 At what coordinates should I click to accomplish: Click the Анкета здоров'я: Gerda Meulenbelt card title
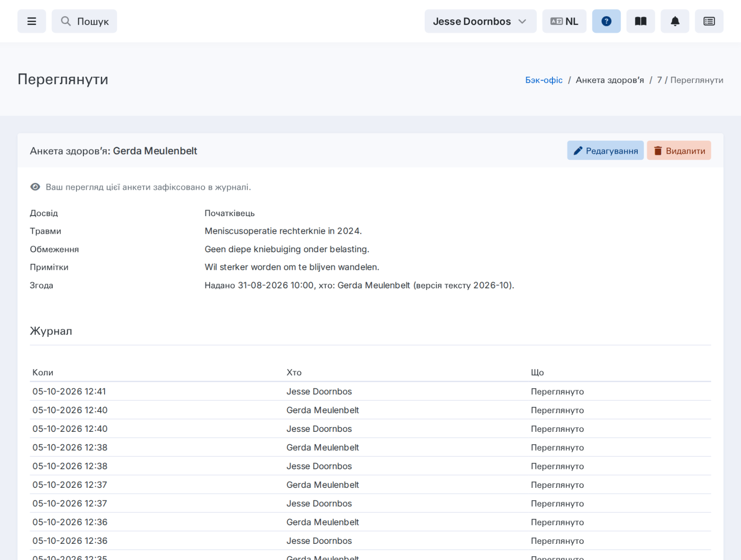(x=113, y=151)
